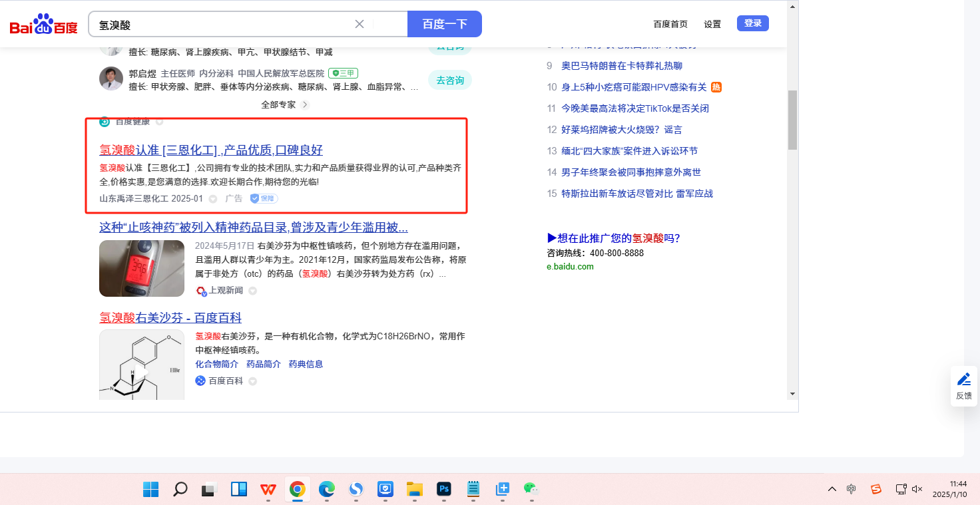The image size is (980, 505).
Task: Open WeChat from the taskbar
Action: pos(531,490)
